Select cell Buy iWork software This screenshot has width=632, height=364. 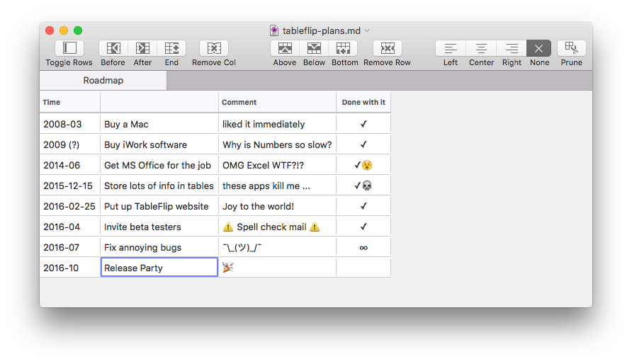(x=159, y=144)
